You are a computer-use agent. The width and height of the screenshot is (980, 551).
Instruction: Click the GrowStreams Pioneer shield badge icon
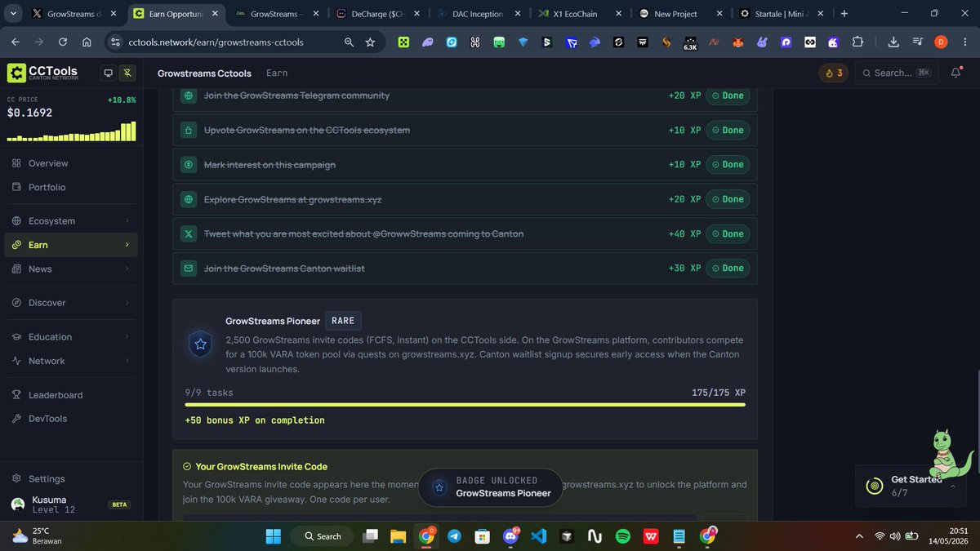tap(201, 344)
